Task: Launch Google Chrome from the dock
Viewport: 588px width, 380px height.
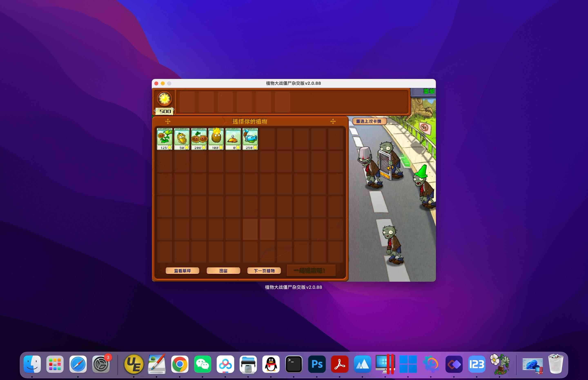Action: tap(180, 364)
